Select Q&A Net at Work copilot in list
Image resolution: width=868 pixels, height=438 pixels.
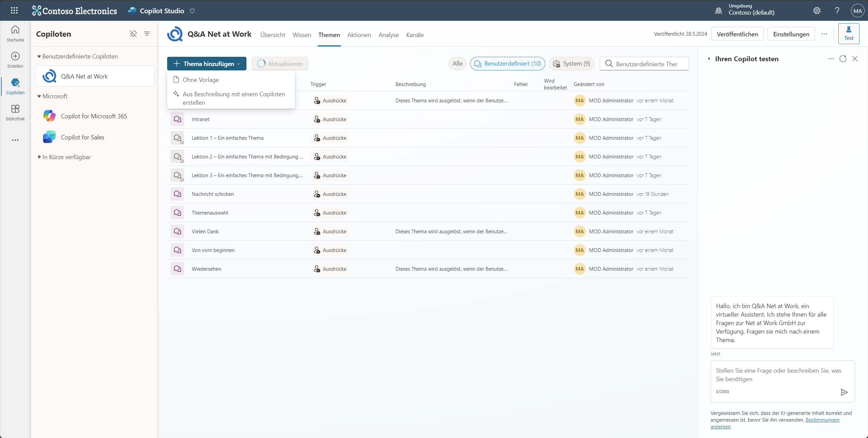point(95,76)
